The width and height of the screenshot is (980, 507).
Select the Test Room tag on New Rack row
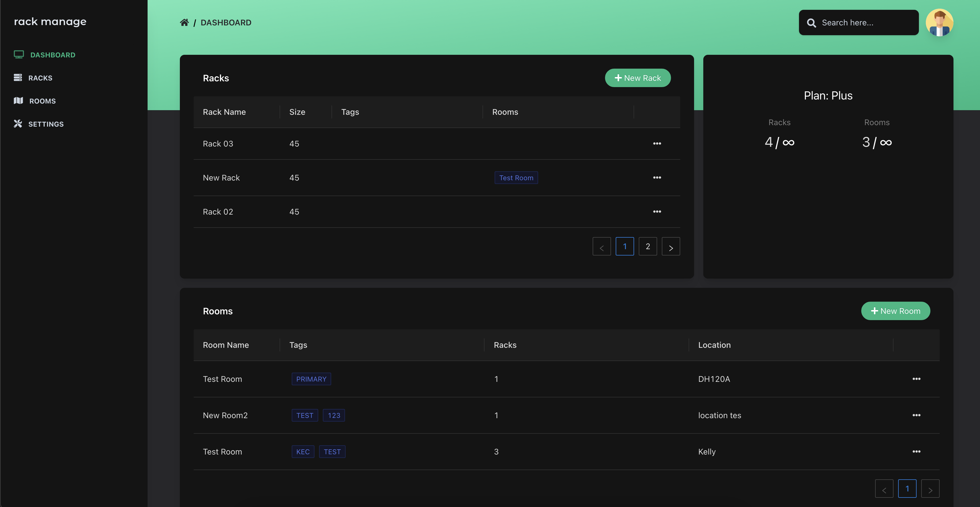tap(516, 177)
